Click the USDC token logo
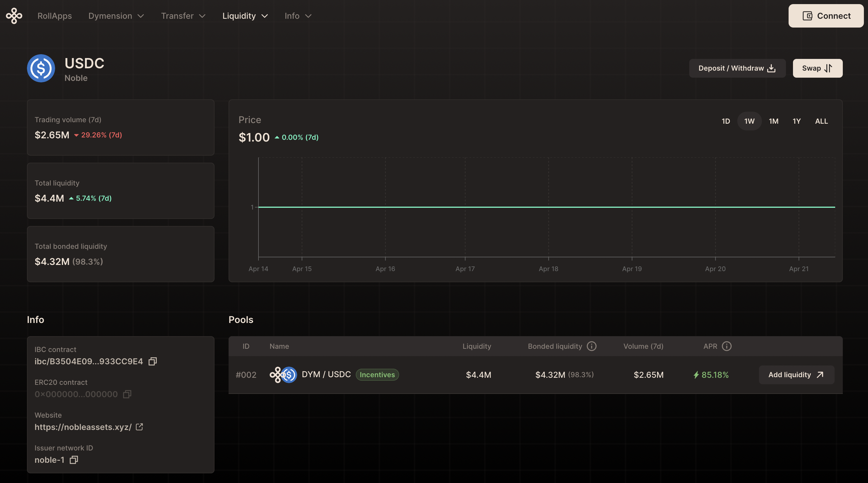 click(41, 68)
